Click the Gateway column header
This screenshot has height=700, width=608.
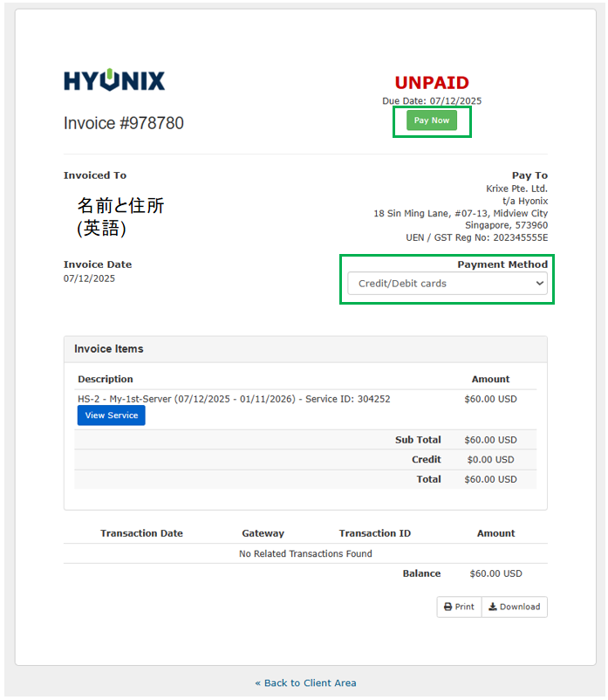(263, 533)
